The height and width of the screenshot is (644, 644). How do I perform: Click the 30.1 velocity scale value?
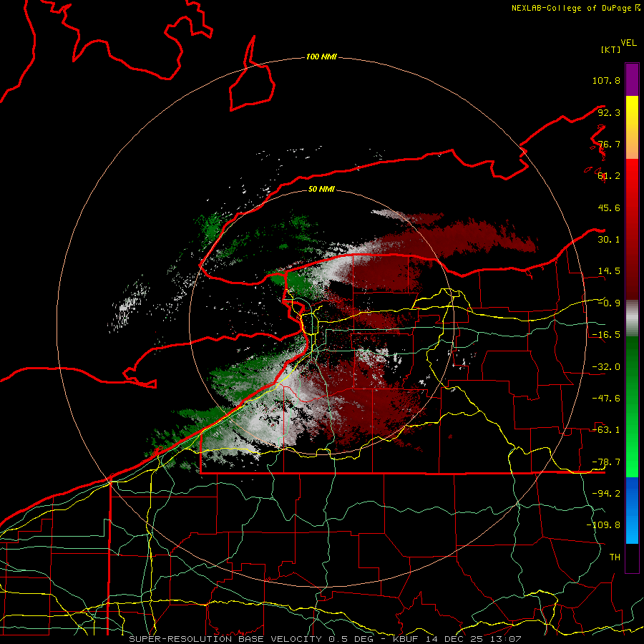tap(609, 240)
